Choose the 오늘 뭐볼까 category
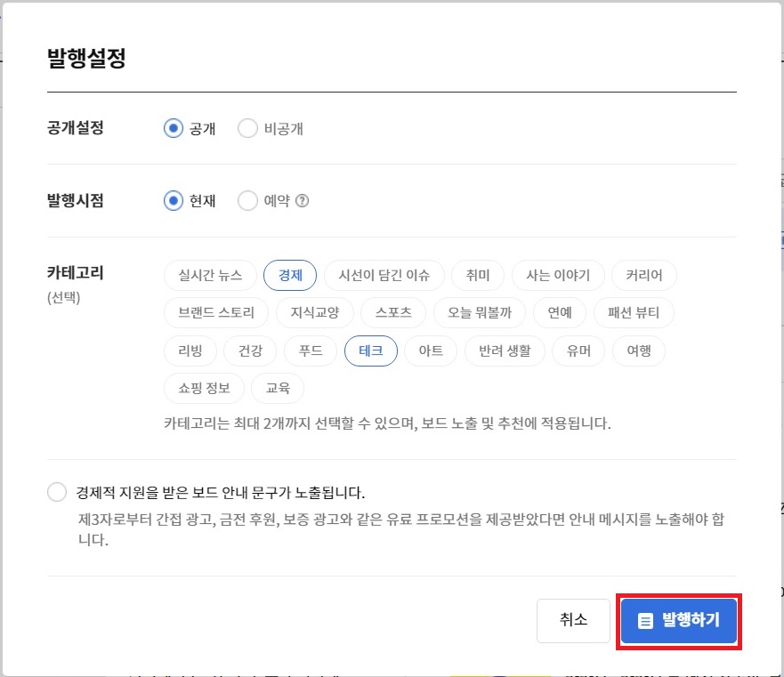Viewport: 784px width, 677px height. pos(480,312)
